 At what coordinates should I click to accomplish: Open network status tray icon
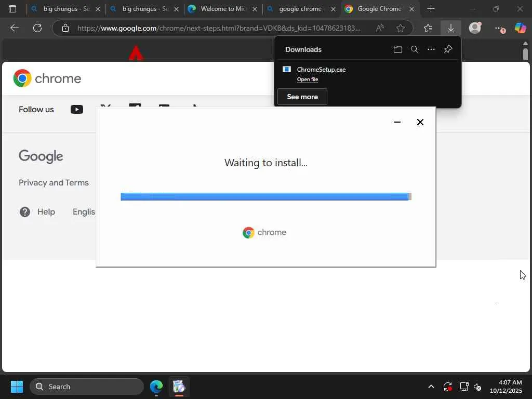point(464,387)
